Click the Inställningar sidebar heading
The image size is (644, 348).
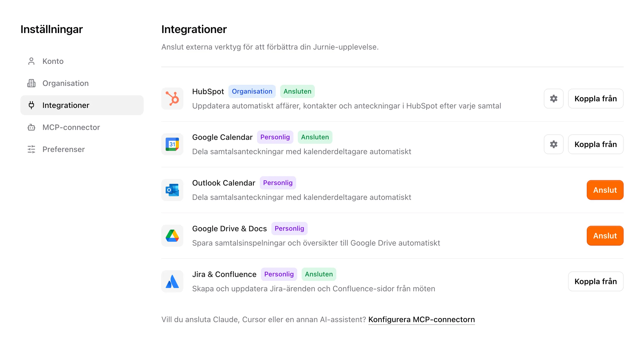click(51, 29)
